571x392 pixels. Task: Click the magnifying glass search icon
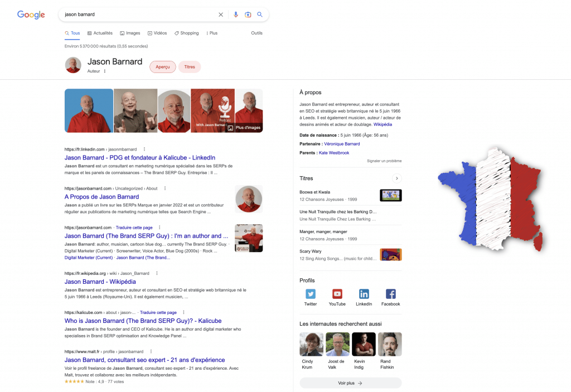(x=260, y=14)
